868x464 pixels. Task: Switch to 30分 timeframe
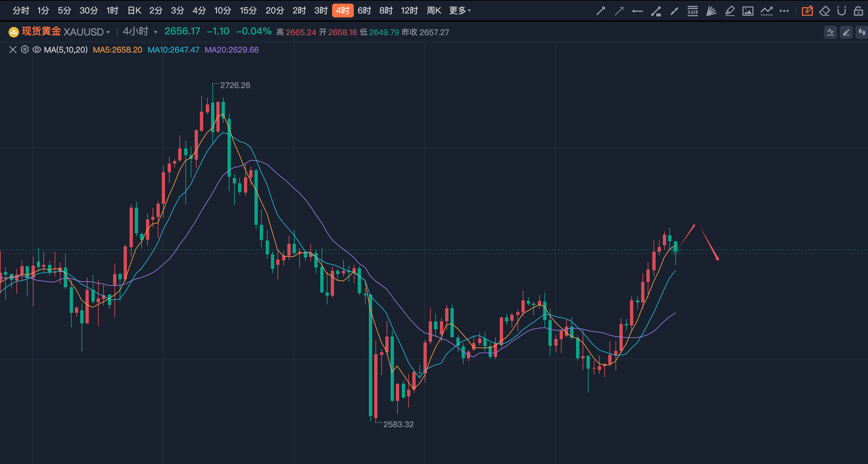(x=89, y=11)
